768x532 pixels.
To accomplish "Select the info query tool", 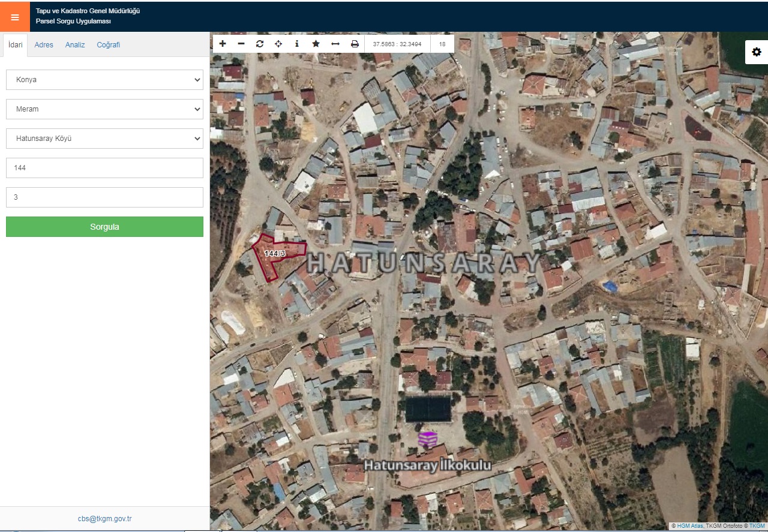I will [x=297, y=44].
